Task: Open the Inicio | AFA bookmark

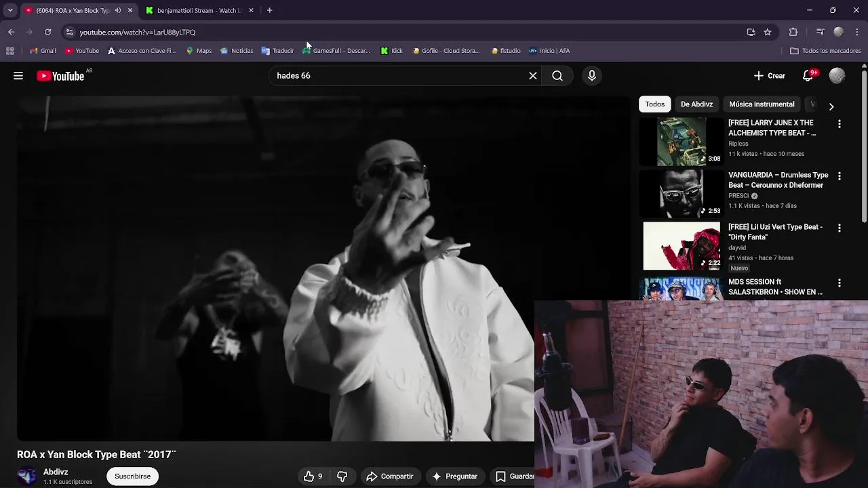Action: coord(549,51)
